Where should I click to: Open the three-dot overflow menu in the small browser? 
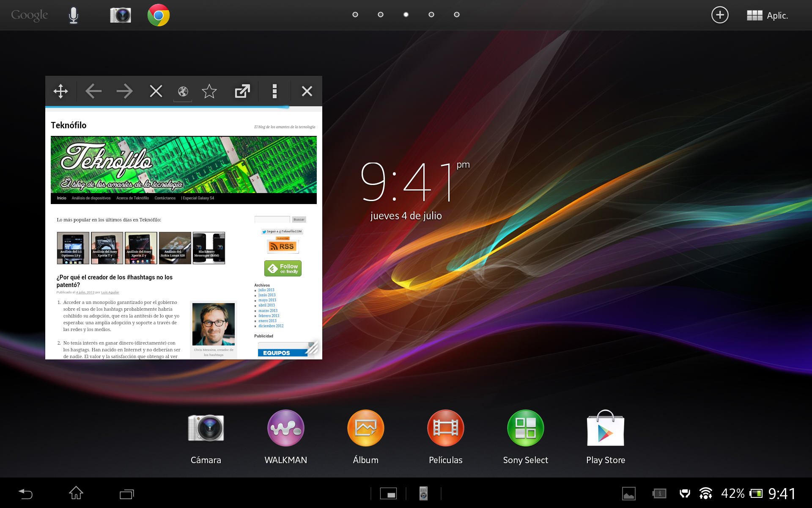pos(274,91)
